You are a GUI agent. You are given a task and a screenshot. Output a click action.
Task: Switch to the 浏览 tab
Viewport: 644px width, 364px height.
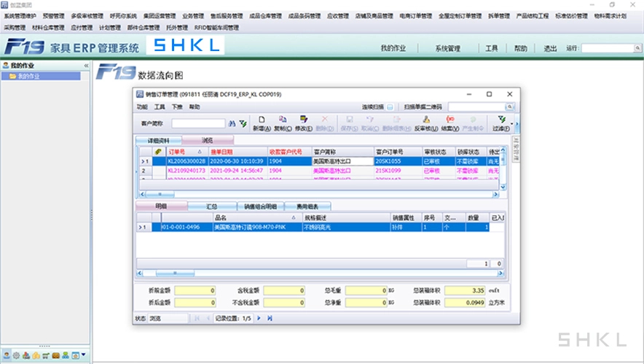point(208,141)
